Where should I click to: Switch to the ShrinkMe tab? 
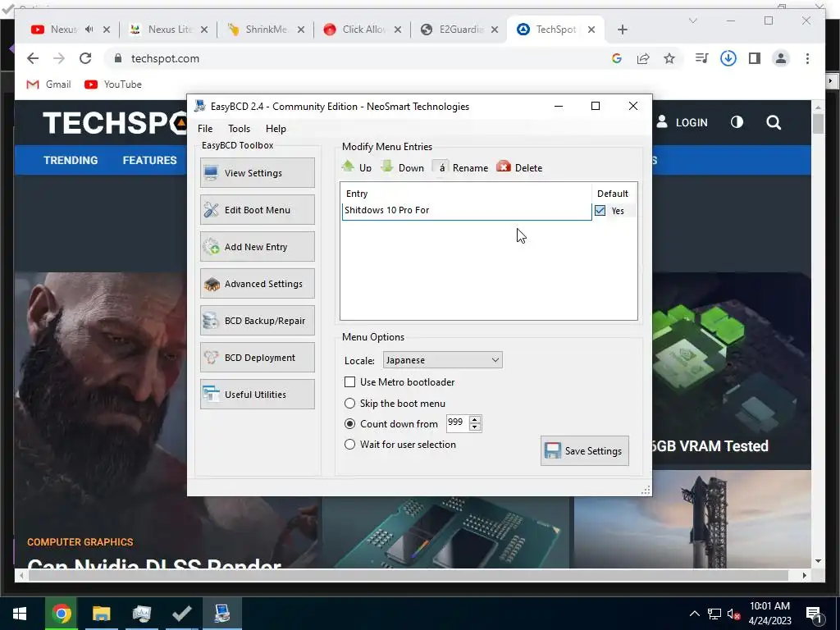266,30
